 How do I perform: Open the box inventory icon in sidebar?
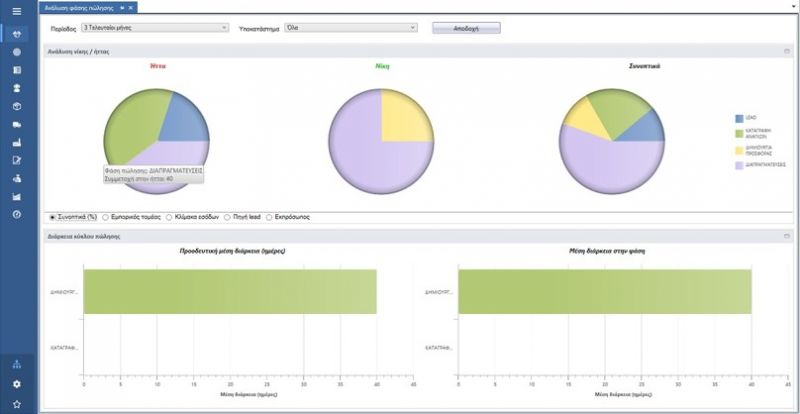point(17,106)
